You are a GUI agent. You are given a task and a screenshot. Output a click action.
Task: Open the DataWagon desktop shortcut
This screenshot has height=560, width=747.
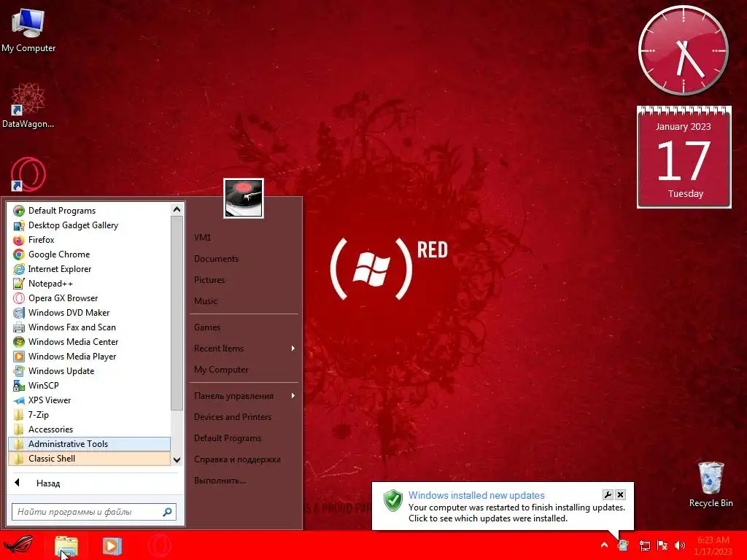[28, 106]
